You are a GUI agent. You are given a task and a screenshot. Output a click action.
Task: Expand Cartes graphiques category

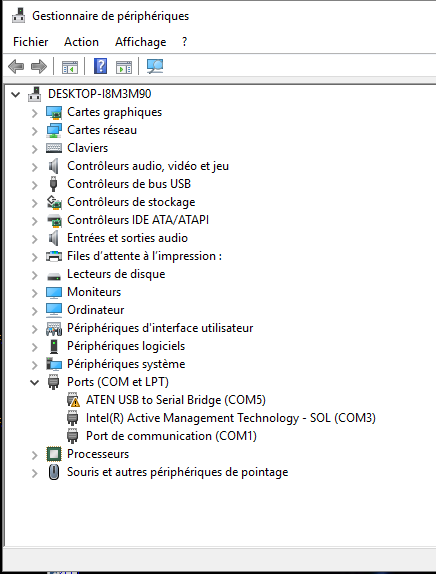coord(34,113)
